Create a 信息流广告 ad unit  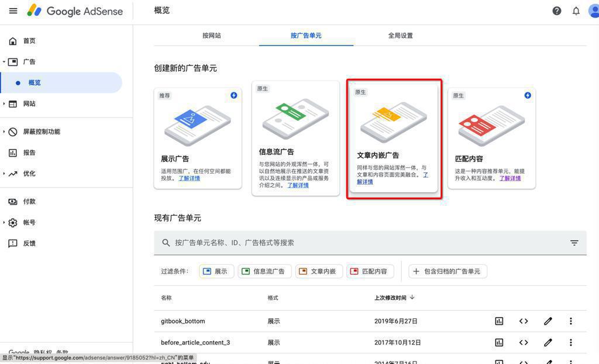pos(295,138)
